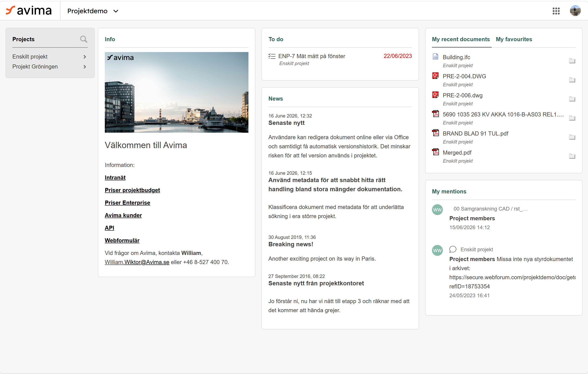
Task: Click the checklist icon for ENP-7 task
Action: coord(272,56)
